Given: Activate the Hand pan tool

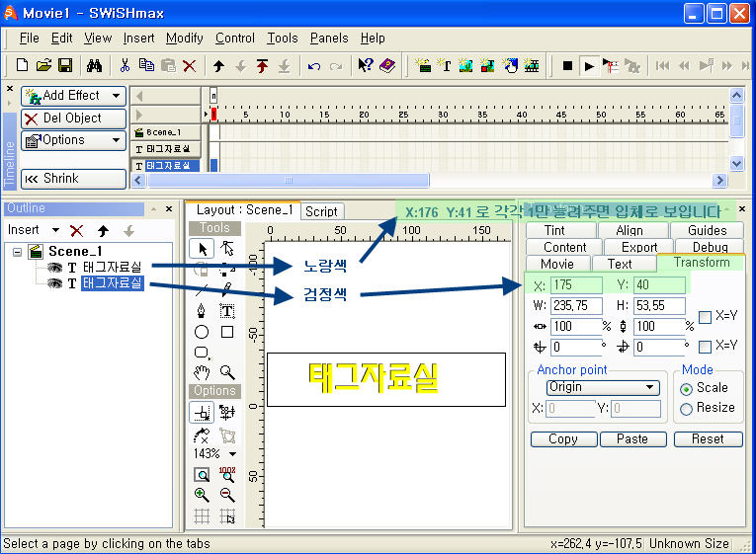Looking at the screenshot, I should [202, 372].
